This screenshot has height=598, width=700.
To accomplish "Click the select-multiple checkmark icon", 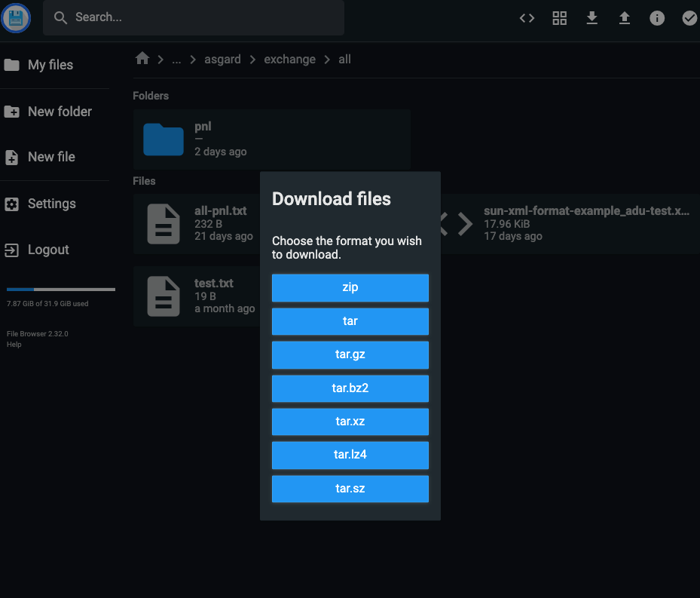I will click(x=689, y=18).
